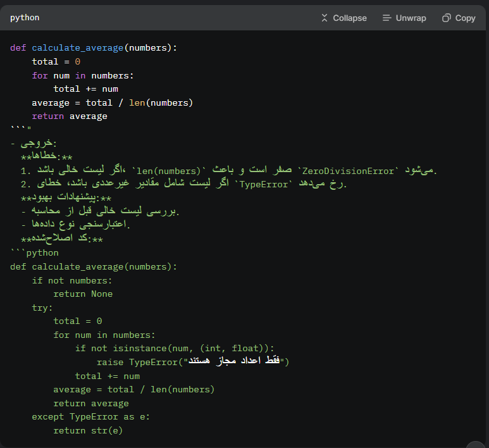
Task: Click "`TypeError`" in numbered item 2
Action: click(264, 184)
